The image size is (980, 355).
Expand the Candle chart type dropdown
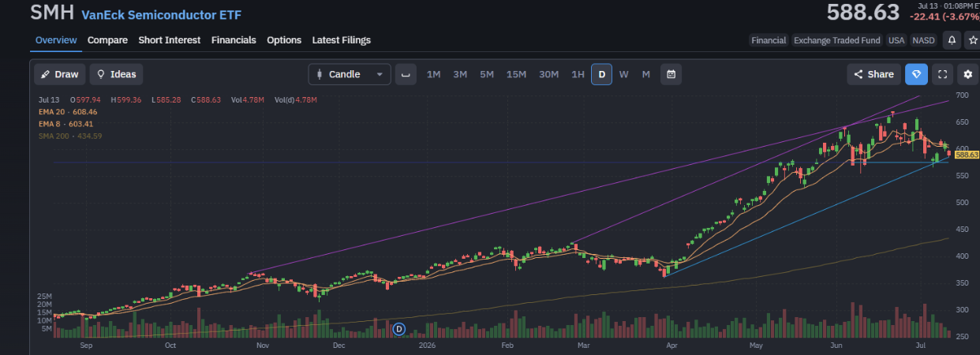point(349,74)
